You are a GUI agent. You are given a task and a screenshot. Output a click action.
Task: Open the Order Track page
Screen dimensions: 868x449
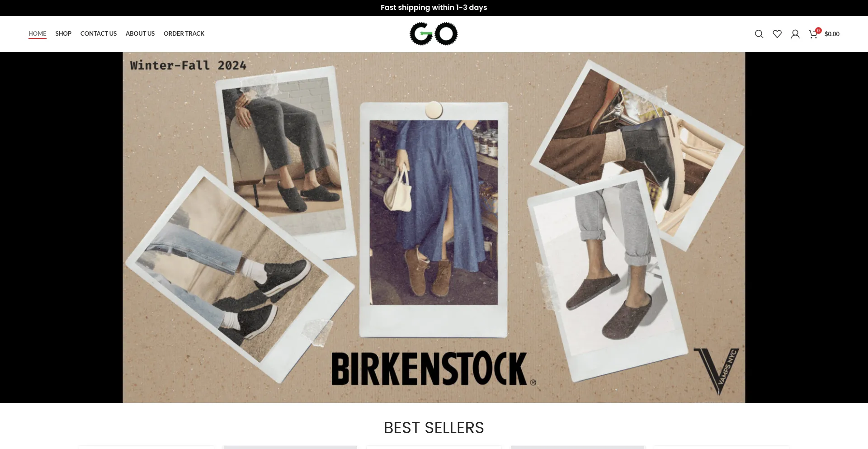coord(184,33)
